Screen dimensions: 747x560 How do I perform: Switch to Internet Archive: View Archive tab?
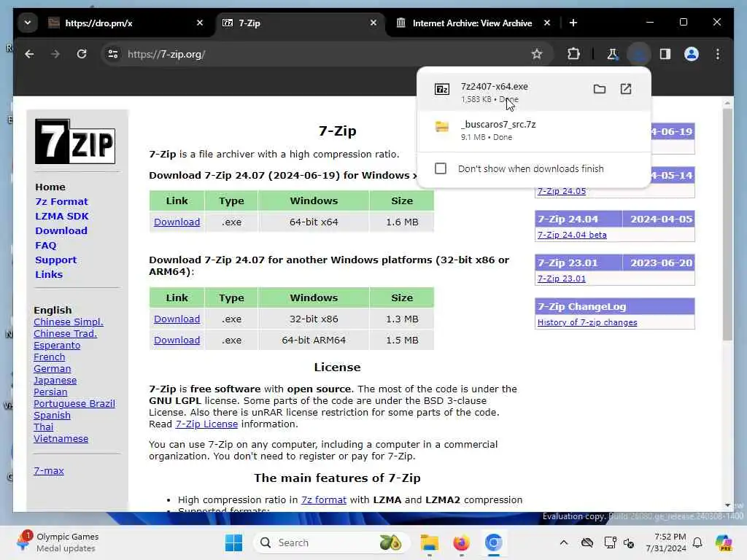coord(473,23)
